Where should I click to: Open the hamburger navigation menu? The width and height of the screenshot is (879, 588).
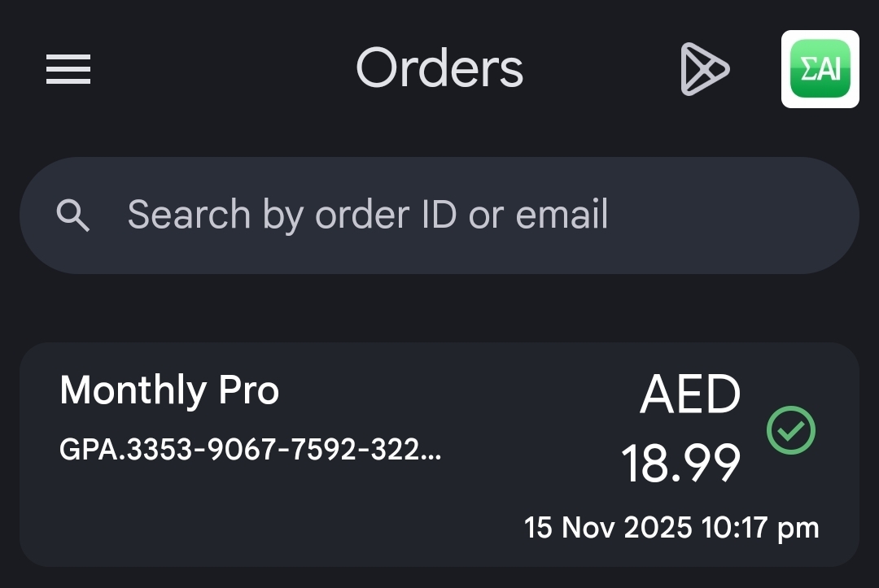(x=68, y=69)
